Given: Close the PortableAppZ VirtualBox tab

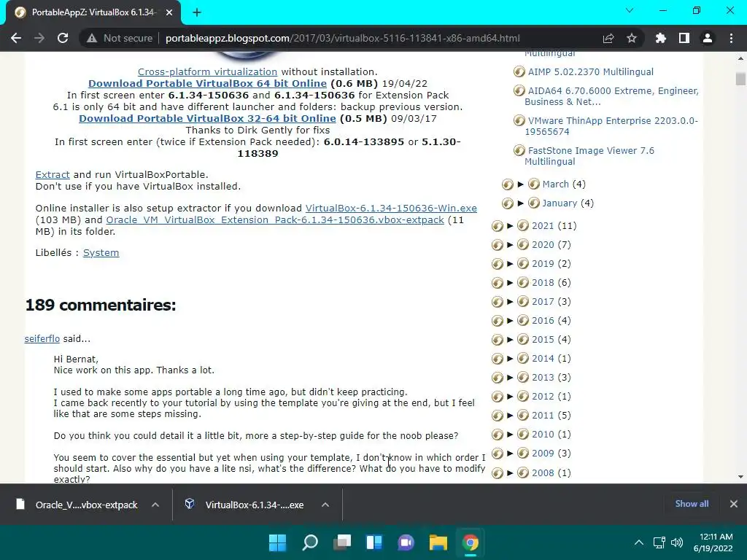Looking at the screenshot, I should (x=169, y=13).
